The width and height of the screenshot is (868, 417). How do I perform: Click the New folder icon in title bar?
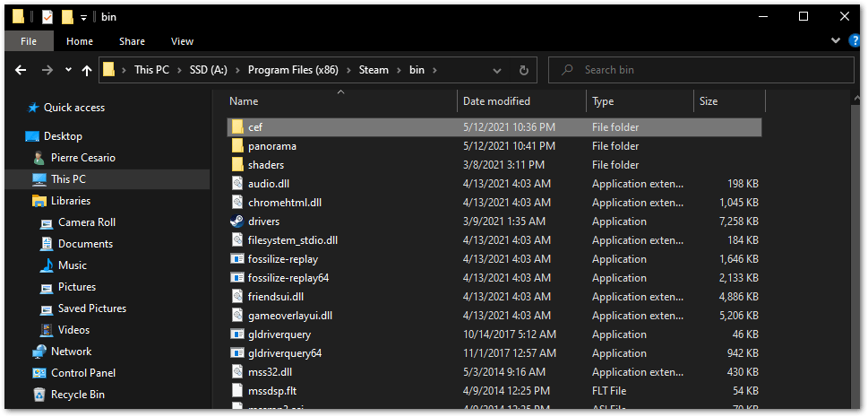pos(67,17)
